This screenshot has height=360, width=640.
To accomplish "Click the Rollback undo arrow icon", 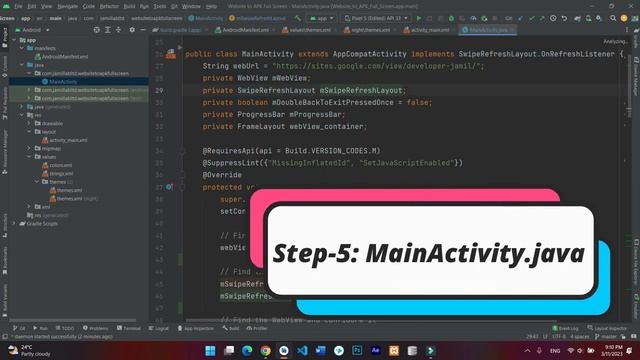I will [564, 18].
